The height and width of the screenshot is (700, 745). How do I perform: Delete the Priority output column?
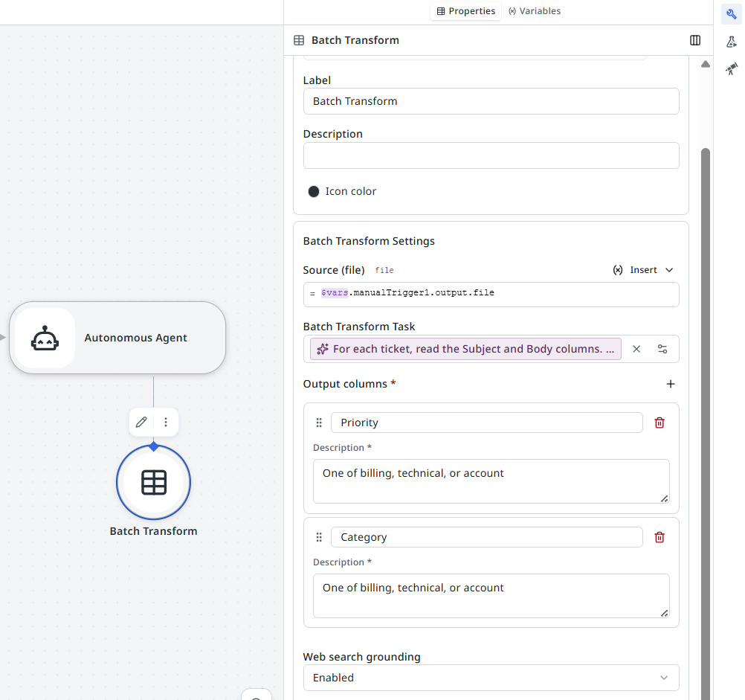659,423
